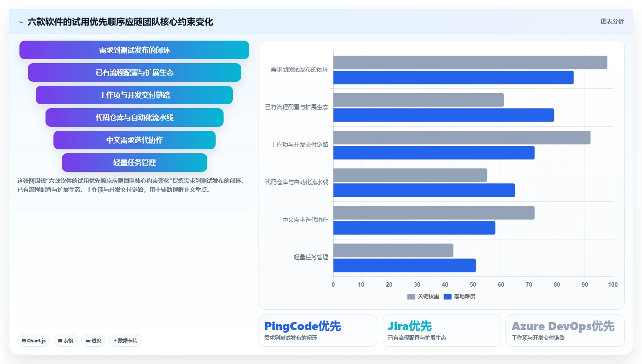Select funnel stage 轻量任务管理
This screenshot has width=642, height=364.
point(134,163)
